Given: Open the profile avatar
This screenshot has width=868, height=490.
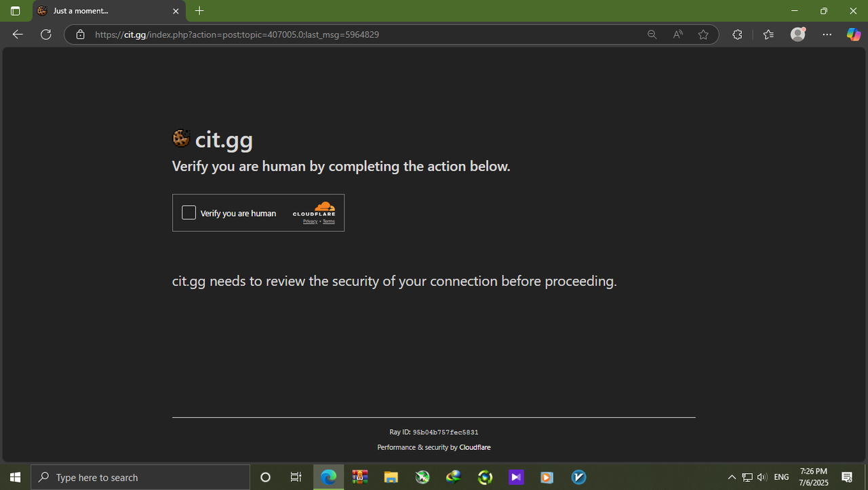Looking at the screenshot, I should coord(798,34).
